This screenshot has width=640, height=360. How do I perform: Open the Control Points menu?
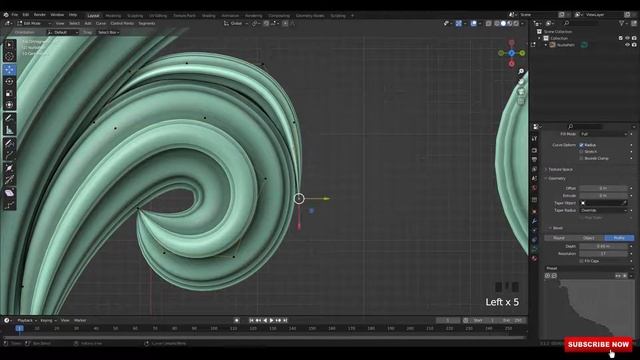pos(122,24)
